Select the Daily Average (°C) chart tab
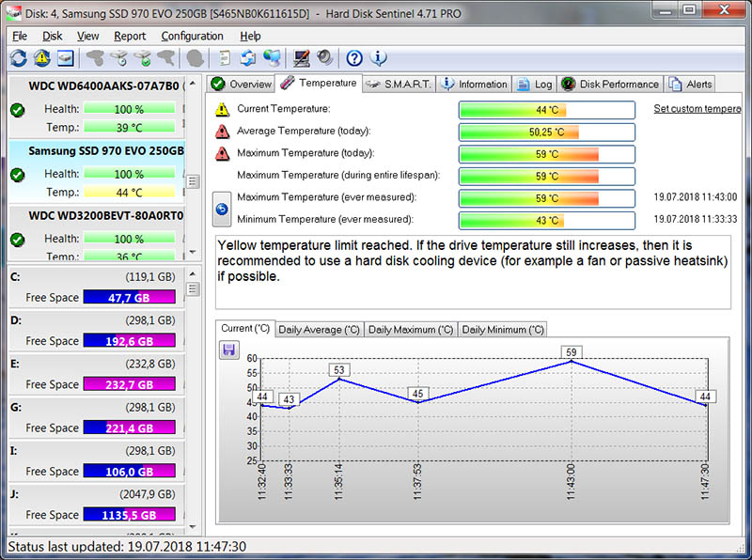 click(320, 330)
